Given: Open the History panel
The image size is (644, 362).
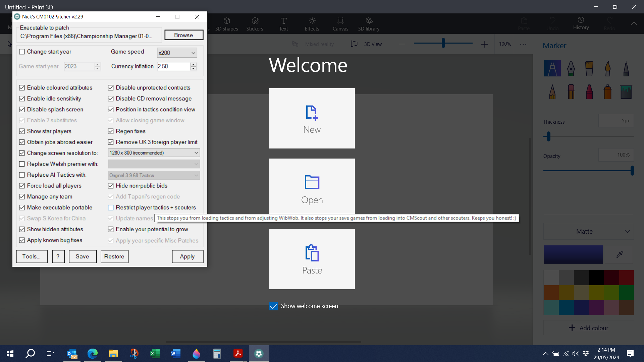Looking at the screenshot, I should coord(581,23).
